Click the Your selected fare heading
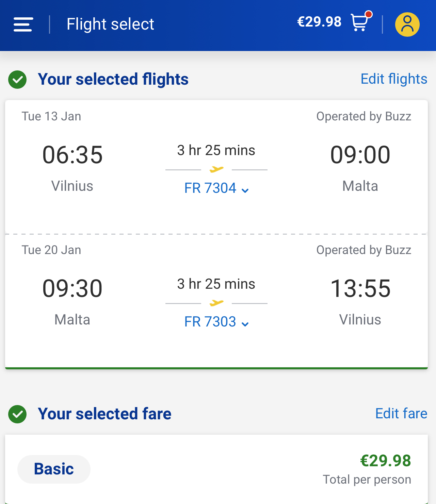 coord(104,414)
